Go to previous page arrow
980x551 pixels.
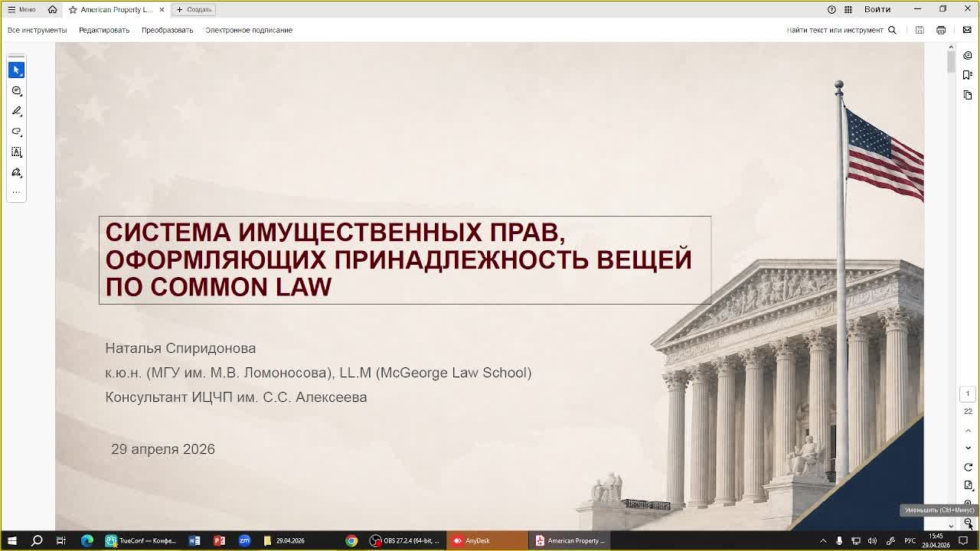point(968,431)
